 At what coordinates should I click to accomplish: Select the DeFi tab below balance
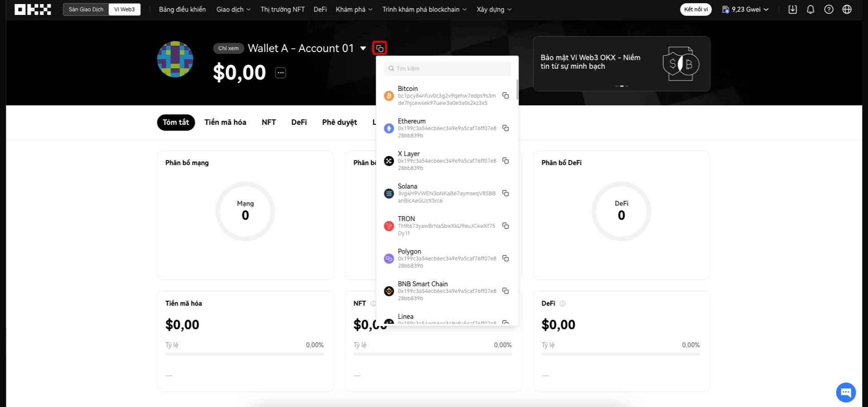tap(299, 123)
